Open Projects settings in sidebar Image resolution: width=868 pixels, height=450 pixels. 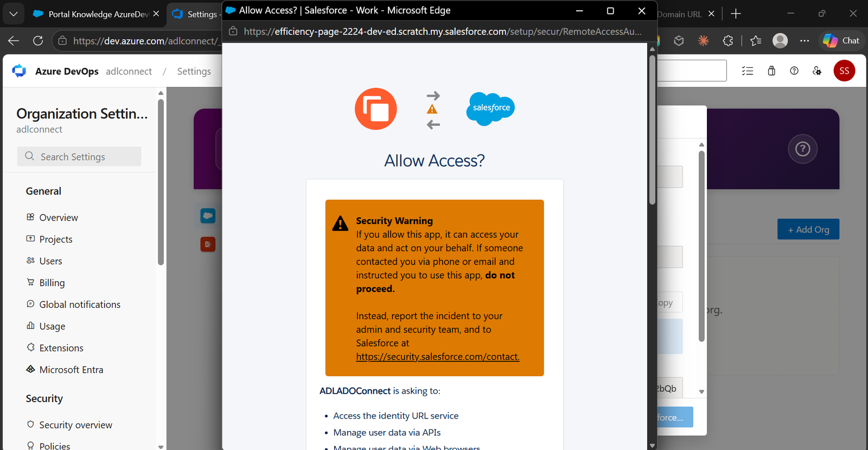56,239
